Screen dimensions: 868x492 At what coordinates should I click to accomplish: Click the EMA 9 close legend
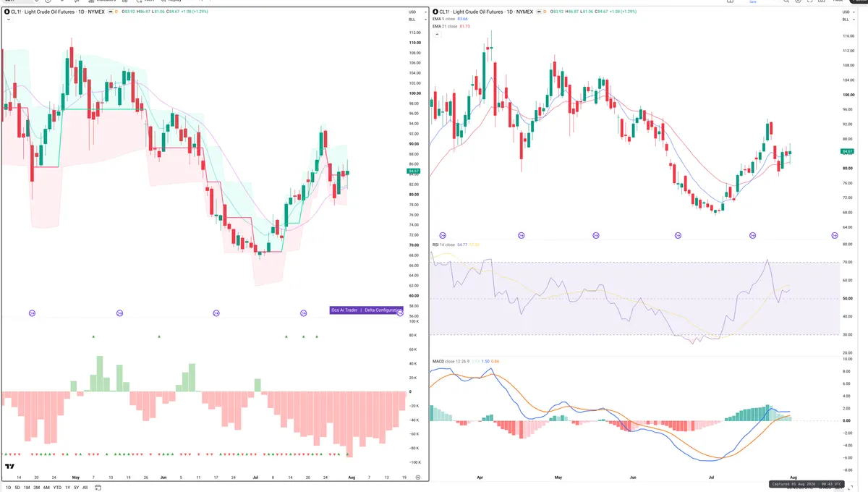pos(445,20)
